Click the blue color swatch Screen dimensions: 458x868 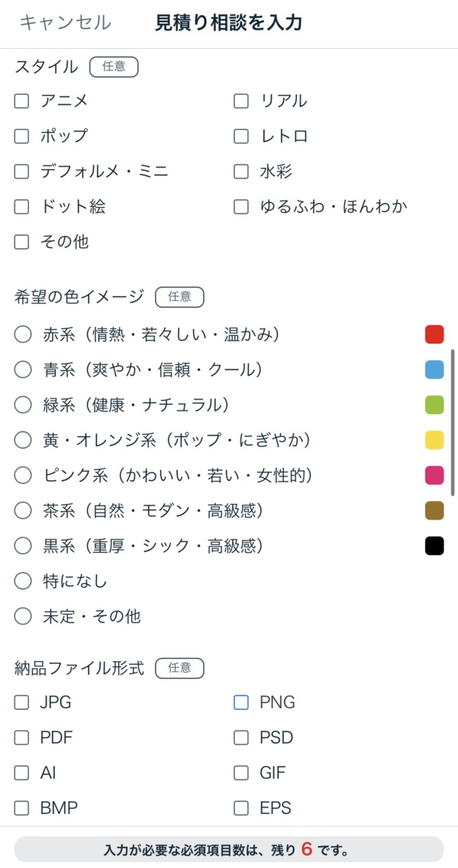pos(434,369)
